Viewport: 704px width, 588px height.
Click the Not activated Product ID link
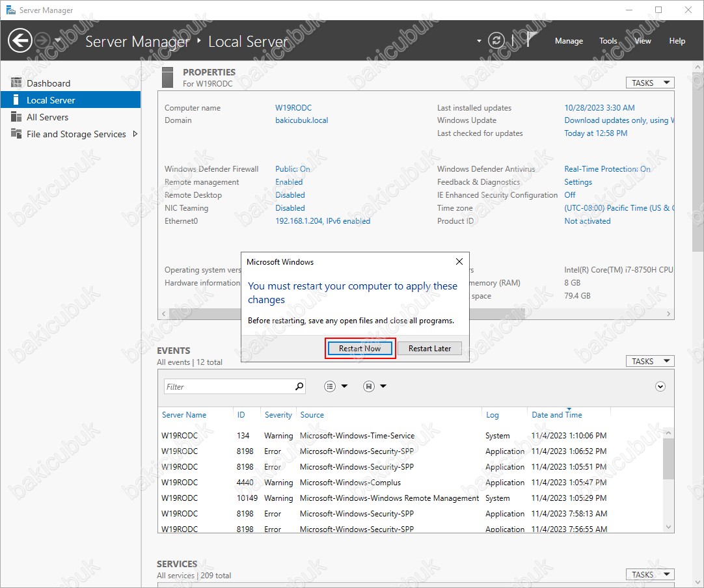pos(588,221)
